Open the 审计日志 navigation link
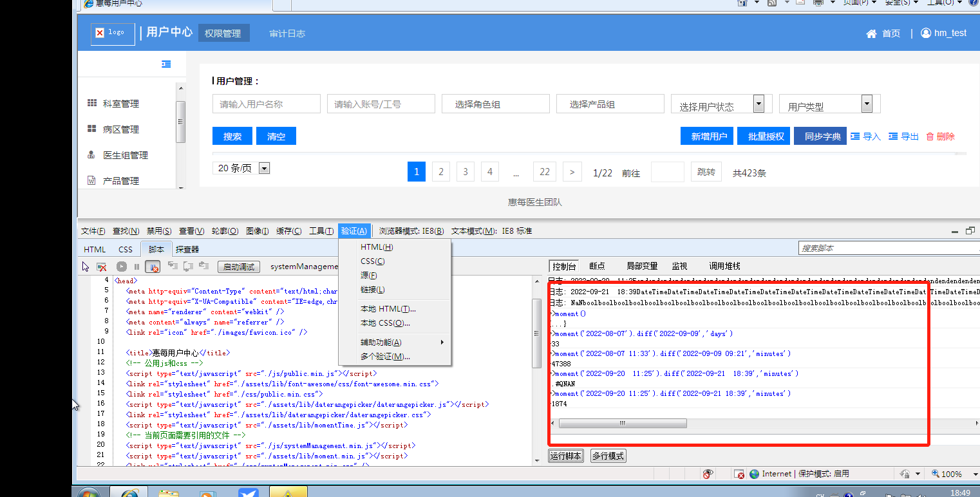The height and width of the screenshot is (497, 980). click(x=287, y=33)
